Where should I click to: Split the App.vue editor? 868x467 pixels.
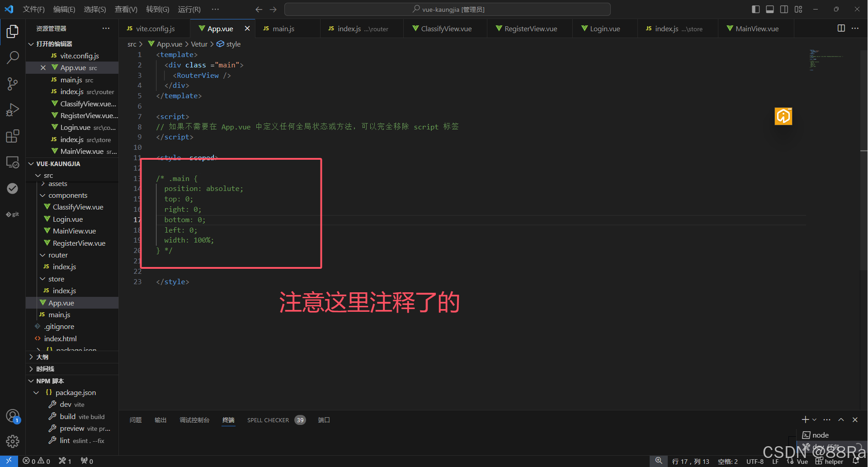tap(841, 28)
